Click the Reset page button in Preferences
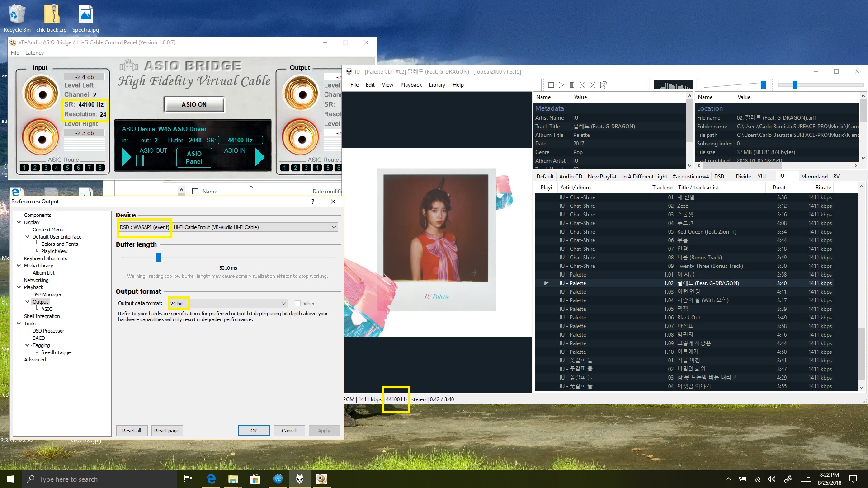868x488 pixels. click(x=166, y=430)
